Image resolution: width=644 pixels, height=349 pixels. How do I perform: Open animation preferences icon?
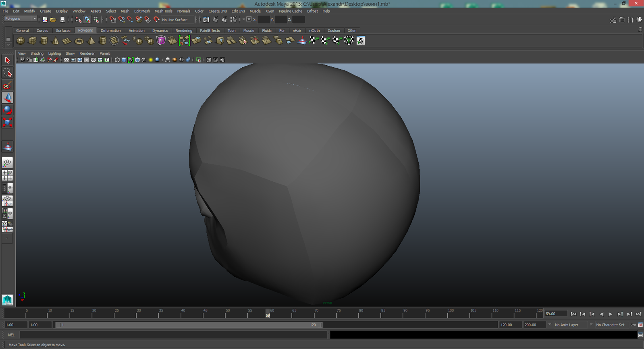pyautogui.click(x=640, y=325)
